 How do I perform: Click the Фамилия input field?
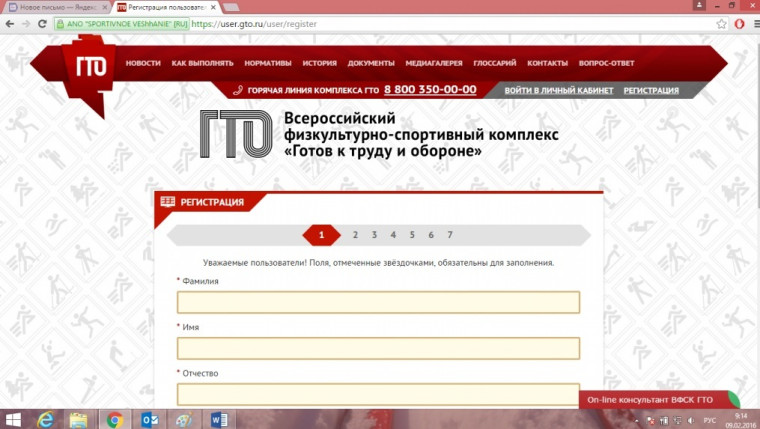click(x=378, y=302)
